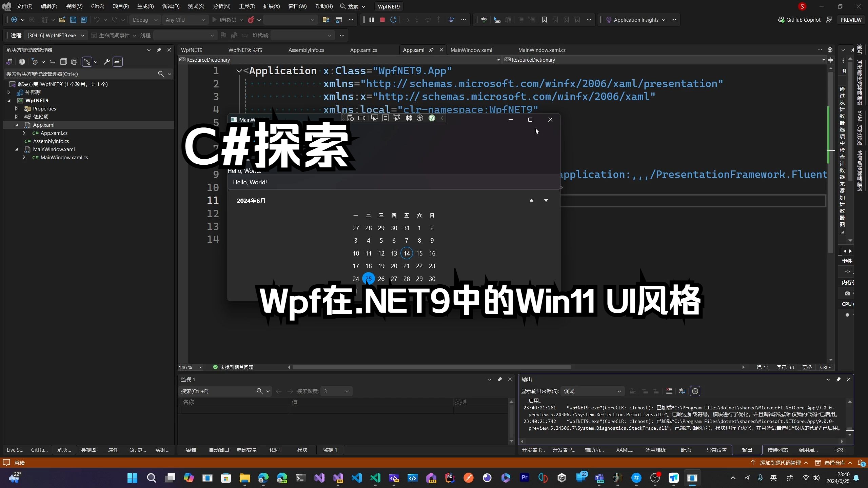The width and height of the screenshot is (868, 488).
Task: Stop debugging with the red square icon
Action: pyautogui.click(x=382, y=20)
